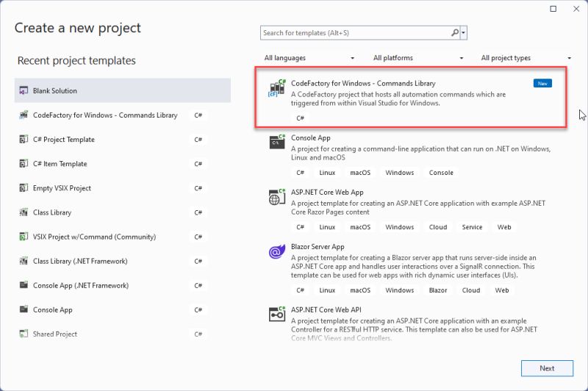The height and width of the screenshot is (391, 588).
Task: Click the Console App template icon on the right
Action: pyautogui.click(x=278, y=142)
